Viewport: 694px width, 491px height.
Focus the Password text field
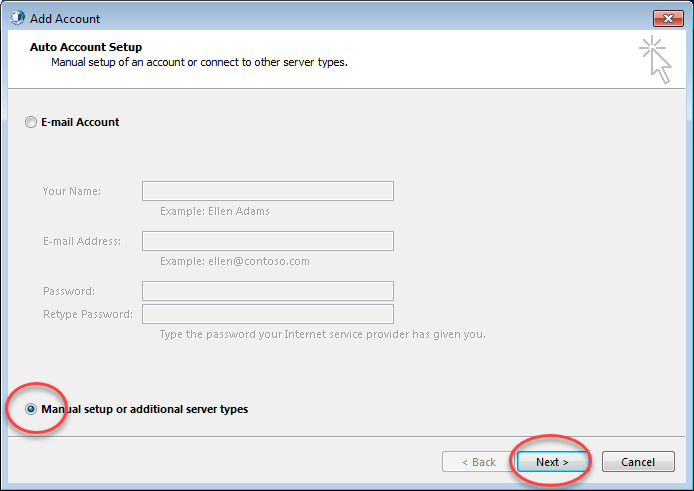click(x=268, y=291)
